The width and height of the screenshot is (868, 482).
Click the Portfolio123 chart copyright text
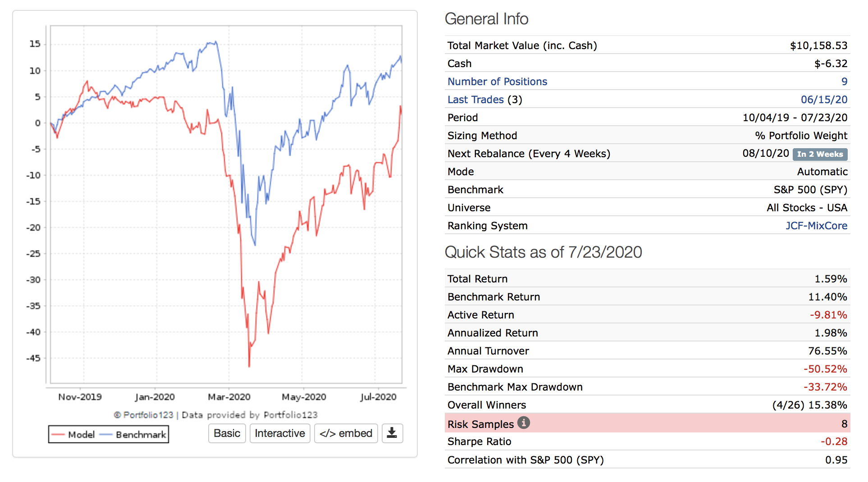215,415
